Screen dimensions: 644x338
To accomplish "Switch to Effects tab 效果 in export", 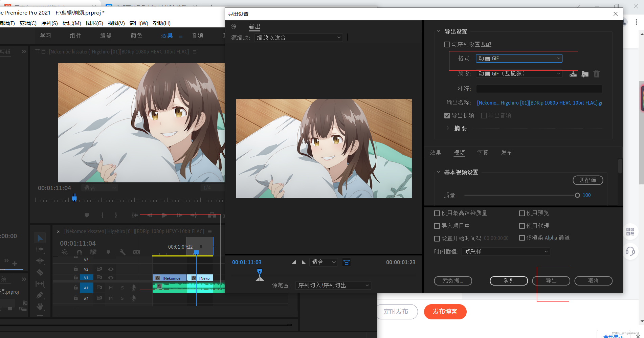I will point(435,153).
